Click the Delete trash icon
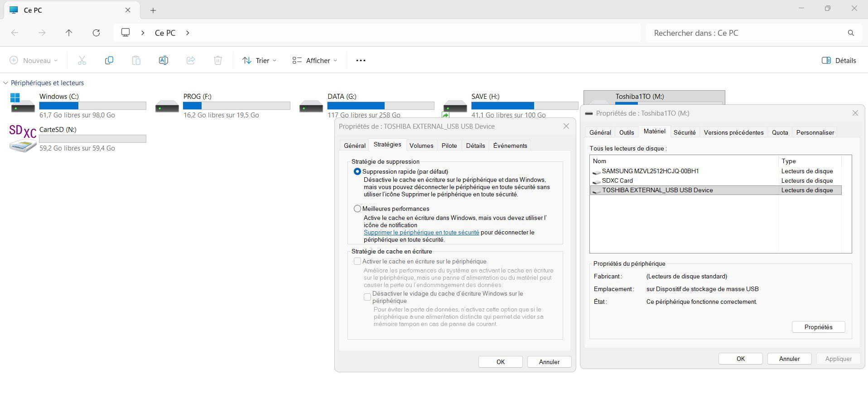 pyautogui.click(x=218, y=60)
